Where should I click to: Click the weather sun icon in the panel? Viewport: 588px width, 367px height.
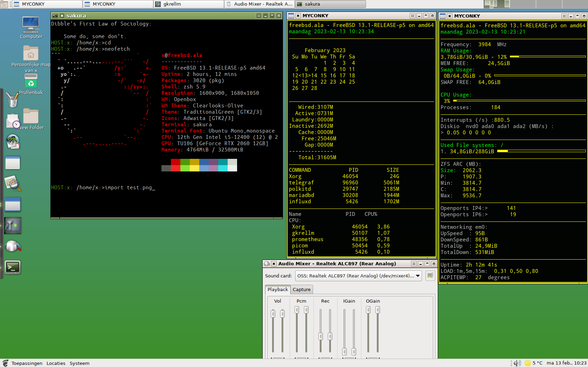(x=527, y=363)
